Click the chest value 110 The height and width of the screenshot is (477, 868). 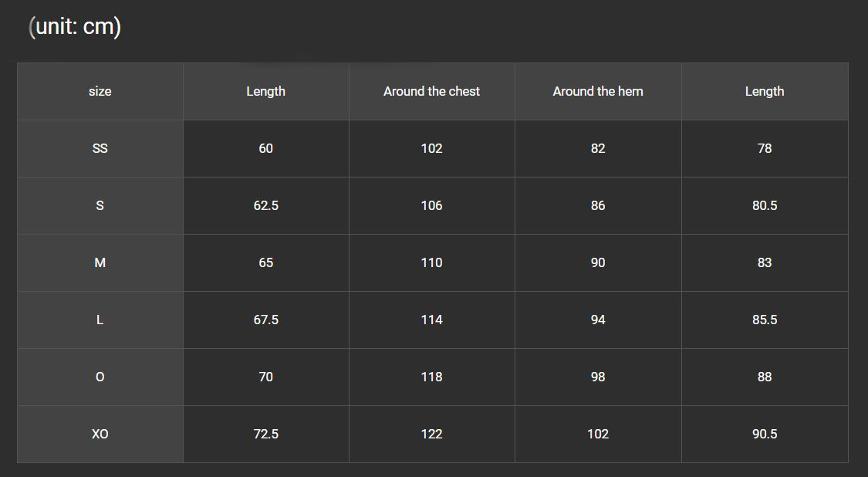pos(432,262)
